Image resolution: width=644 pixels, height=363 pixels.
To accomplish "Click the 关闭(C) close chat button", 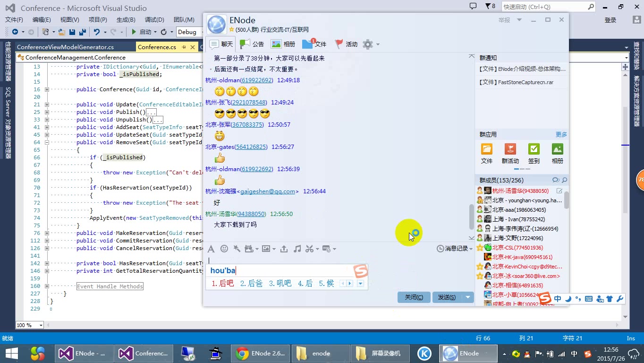I will click(x=414, y=297).
